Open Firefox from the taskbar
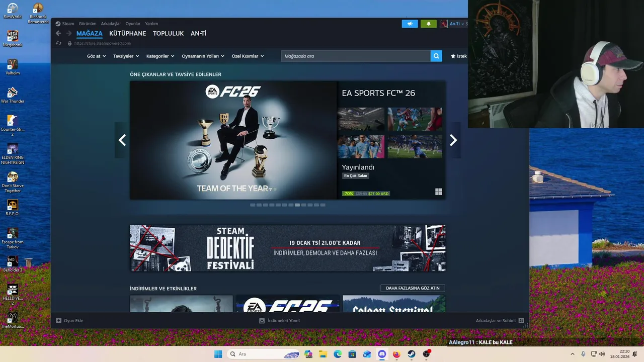This screenshot has width=644, height=362. tap(396, 354)
